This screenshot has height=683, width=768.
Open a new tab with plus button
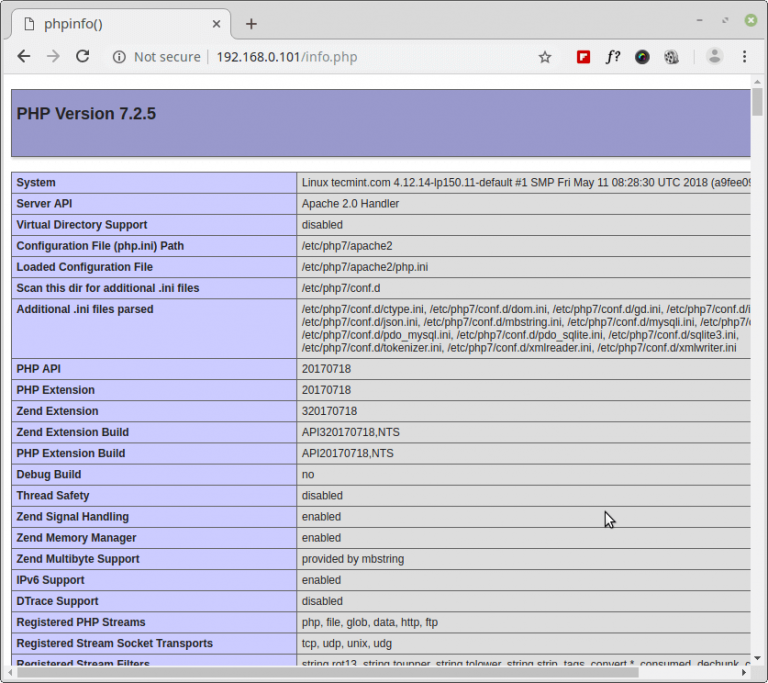pos(251,24)
